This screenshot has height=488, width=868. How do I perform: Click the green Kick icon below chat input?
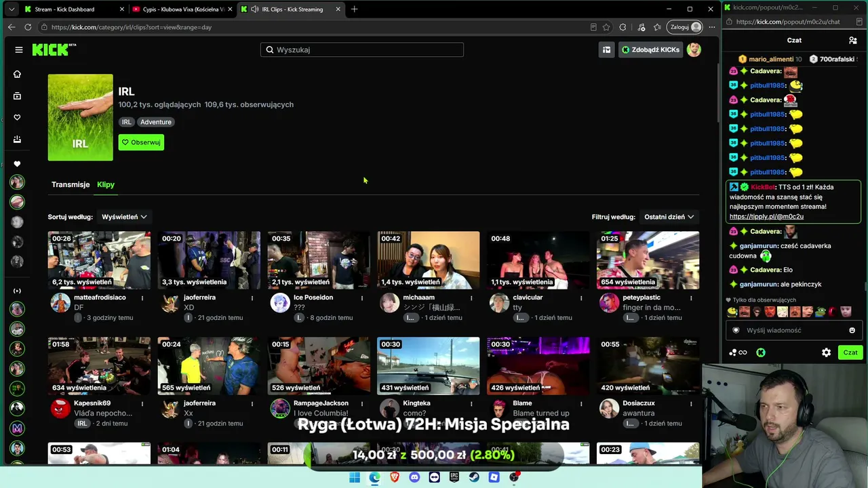coord(761,352)
